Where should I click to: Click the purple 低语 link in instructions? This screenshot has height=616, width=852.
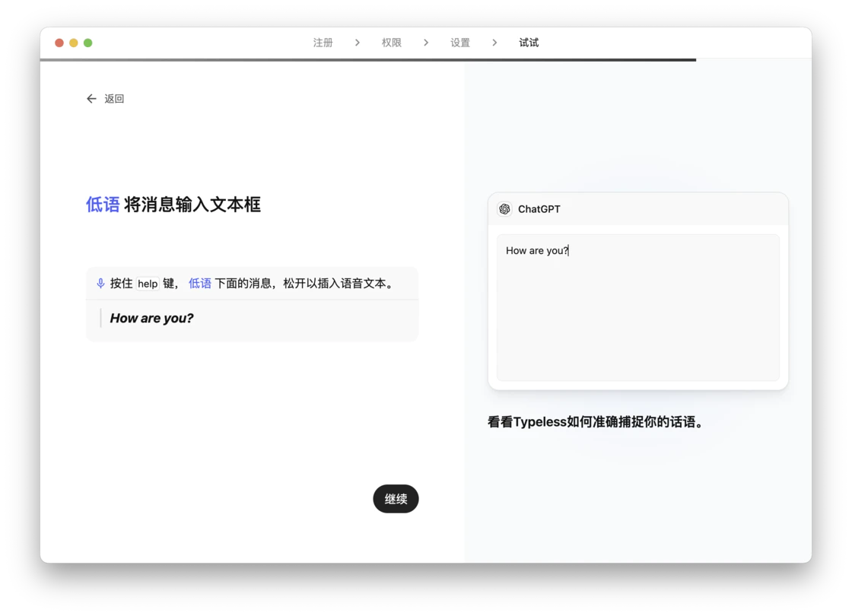click(200, 284)
